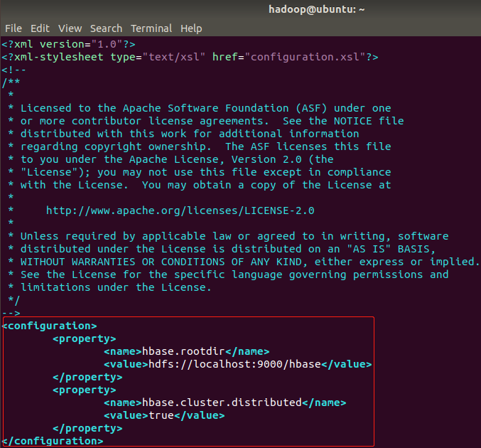Click the line 'or more contributor license agreements'
Image resolution: width=481 pixels, height=448 pixels.
(x=206, y=121)
